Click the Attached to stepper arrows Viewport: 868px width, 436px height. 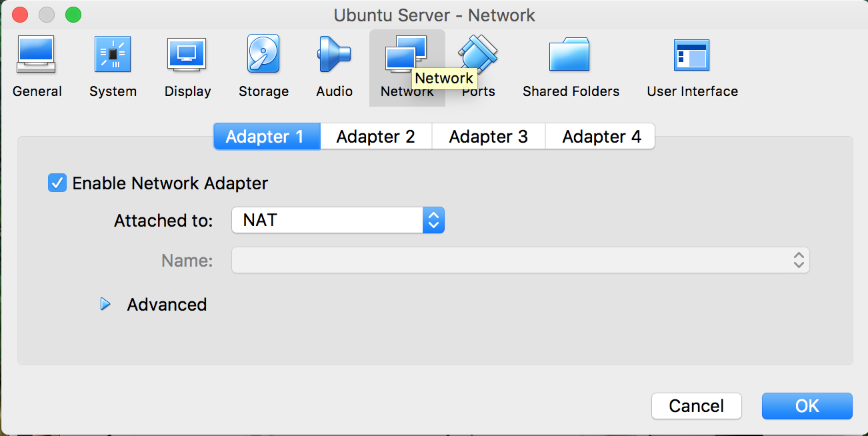coord(433,220)
